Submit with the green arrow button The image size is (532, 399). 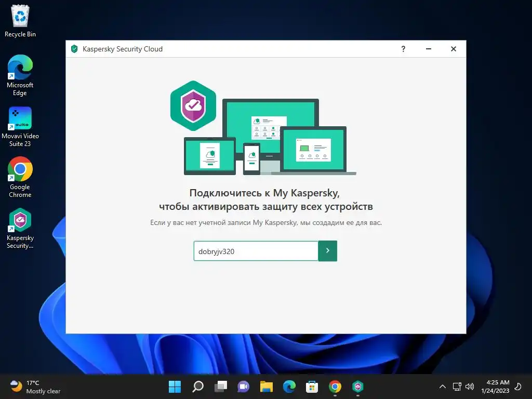tap(328, 251)
